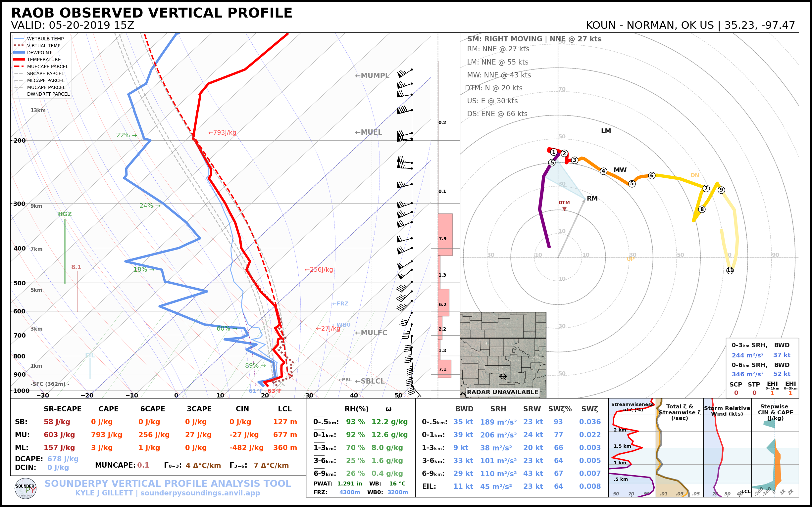
Task: Click the MUMPL level arrow label
Action: (373, 76)
